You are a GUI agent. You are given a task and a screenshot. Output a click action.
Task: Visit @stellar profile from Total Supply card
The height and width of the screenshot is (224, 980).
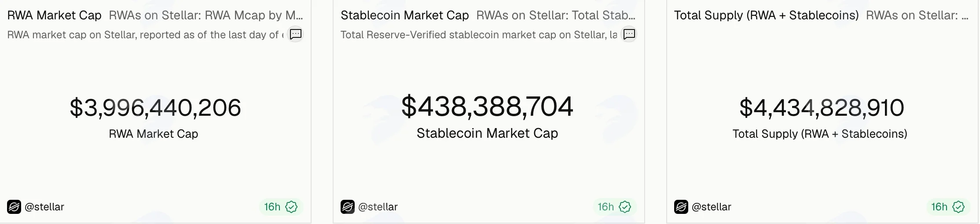tap(712, 207)
